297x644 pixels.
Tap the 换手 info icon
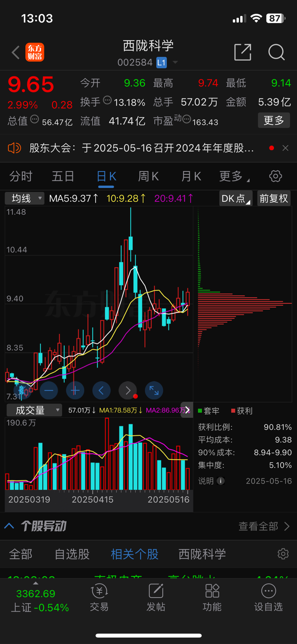point(108,101)
